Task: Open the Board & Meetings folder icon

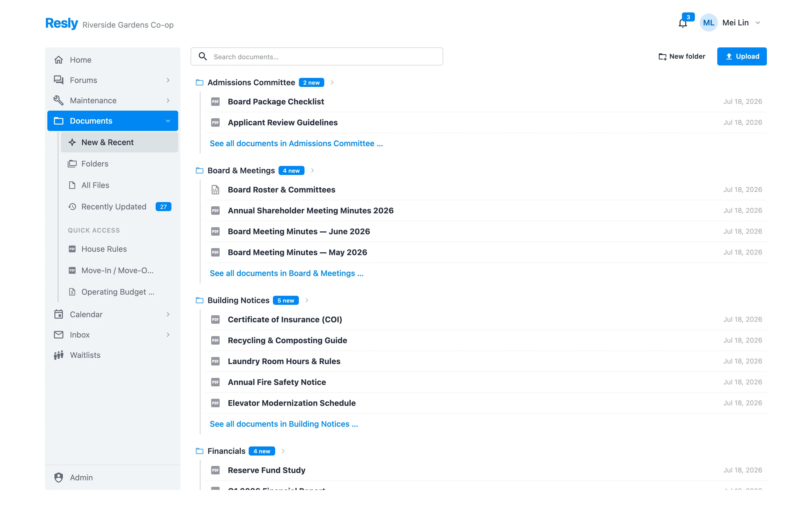Action: tap(200, 170)
